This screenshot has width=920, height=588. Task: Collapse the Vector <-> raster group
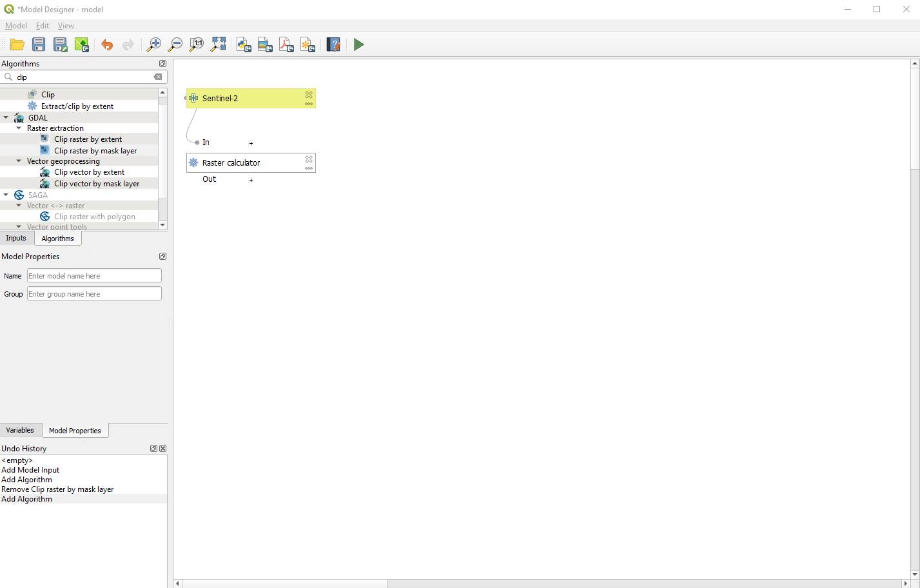pos(19,206)
